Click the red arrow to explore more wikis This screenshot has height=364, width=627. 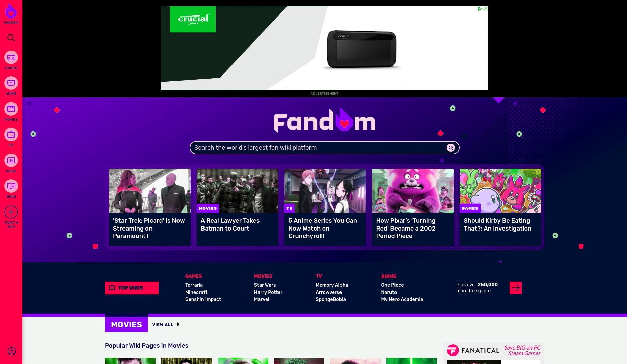[515, 288]
